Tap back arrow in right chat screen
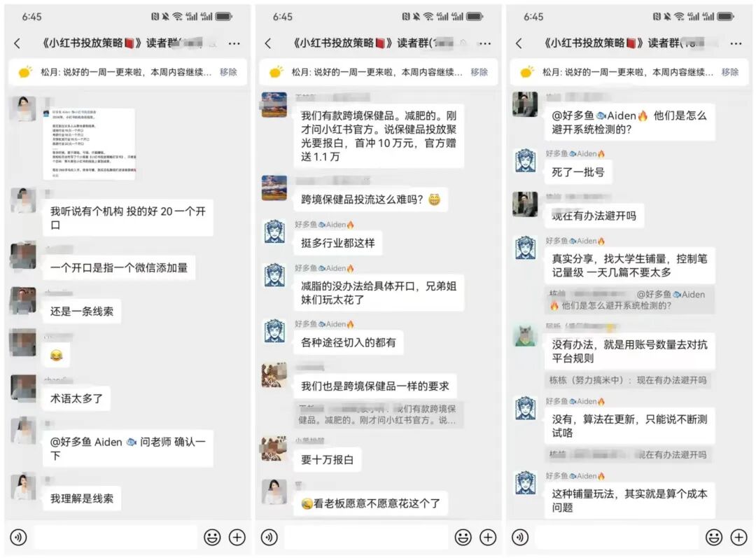The image size is (756, 558). click(519, 43)
